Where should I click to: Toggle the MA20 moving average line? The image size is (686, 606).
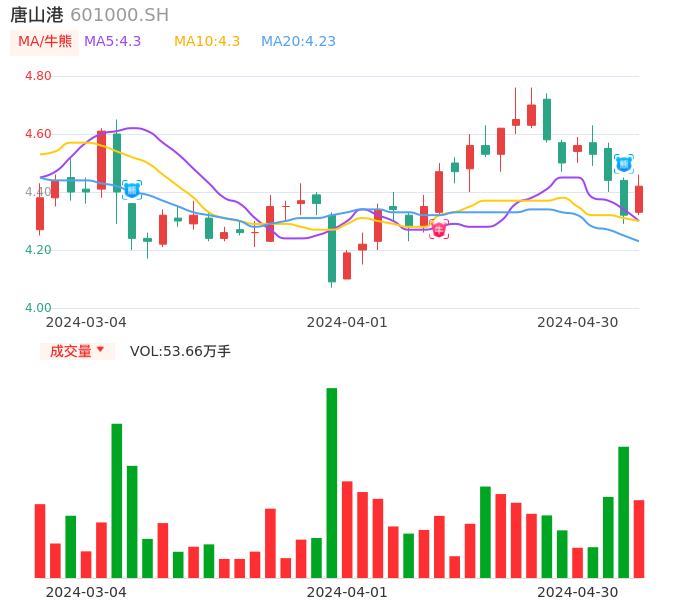pos(298,41)
